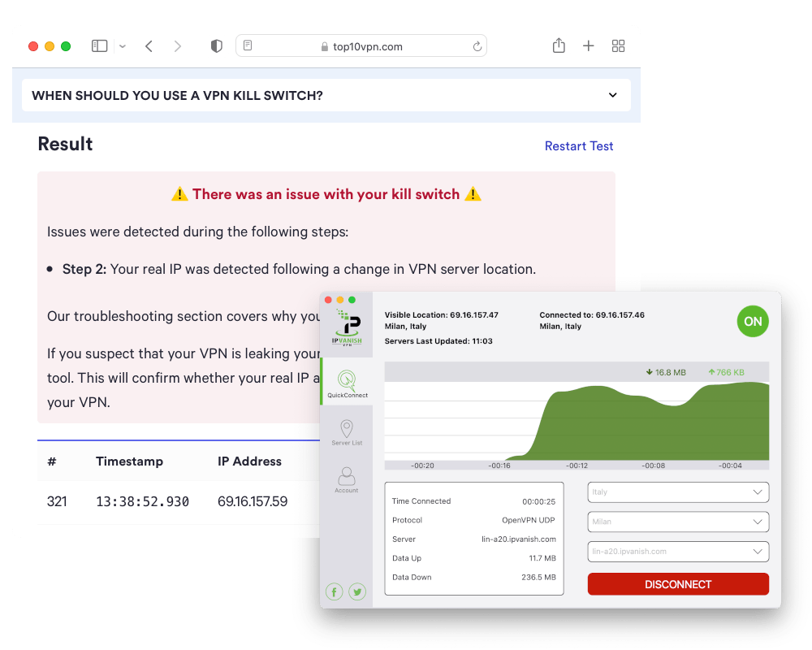The width and height of the screenshot is (812, 650).
Task: Navigate back using the back arrow
Action: pos(149,46)
